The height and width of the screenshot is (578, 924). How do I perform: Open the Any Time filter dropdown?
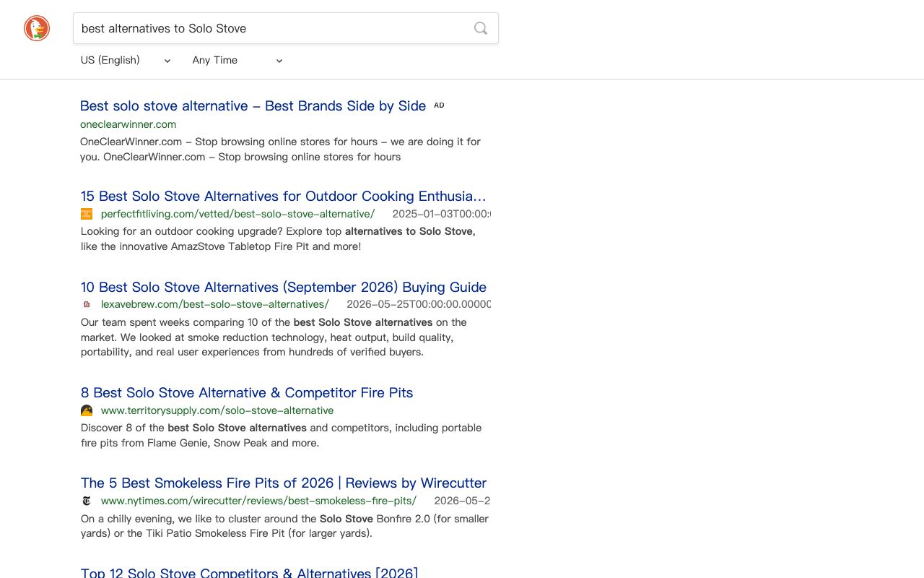[237, 60]
